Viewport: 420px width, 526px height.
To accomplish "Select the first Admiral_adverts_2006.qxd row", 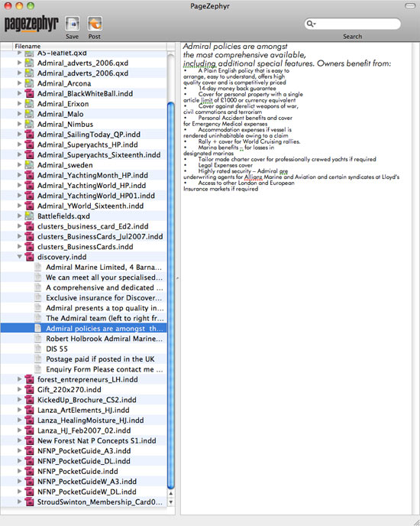I will 83,63.
